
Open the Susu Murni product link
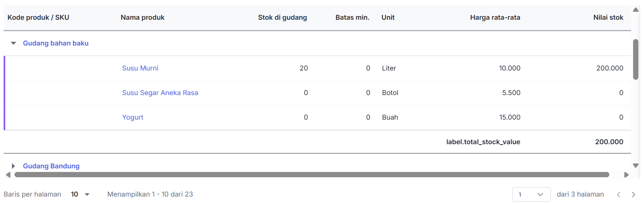[x=140, y=68]
